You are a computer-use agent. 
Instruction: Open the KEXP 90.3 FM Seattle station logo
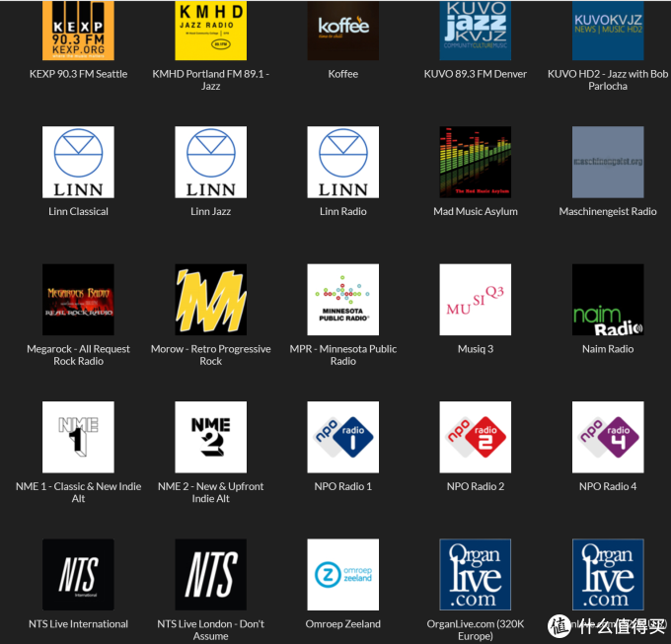[x=78, y=31]
